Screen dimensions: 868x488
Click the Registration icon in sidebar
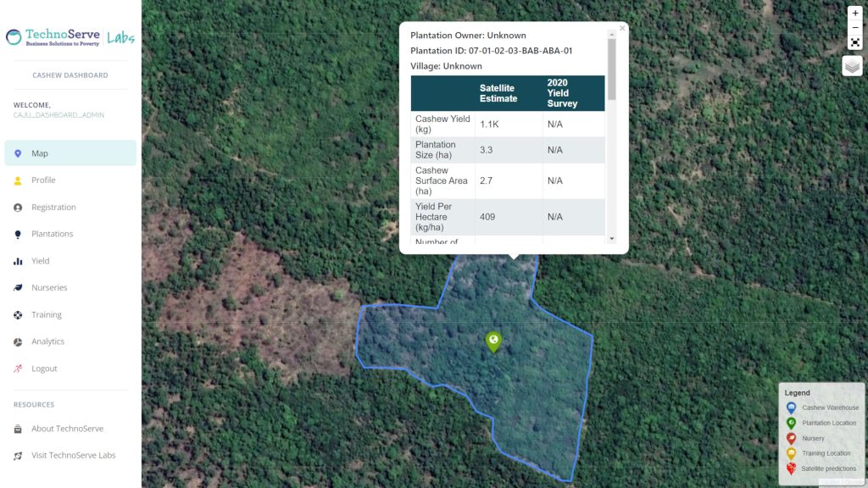point(18,208)
